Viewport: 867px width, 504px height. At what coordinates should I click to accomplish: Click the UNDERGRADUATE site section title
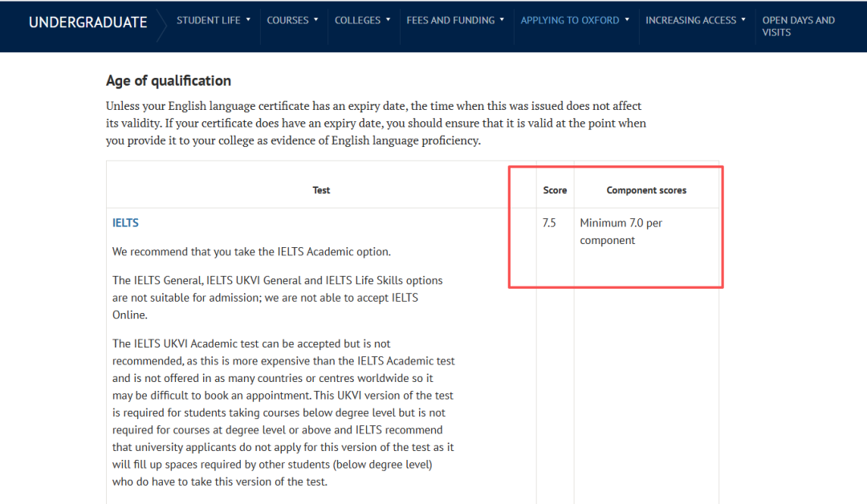(88, 22)
